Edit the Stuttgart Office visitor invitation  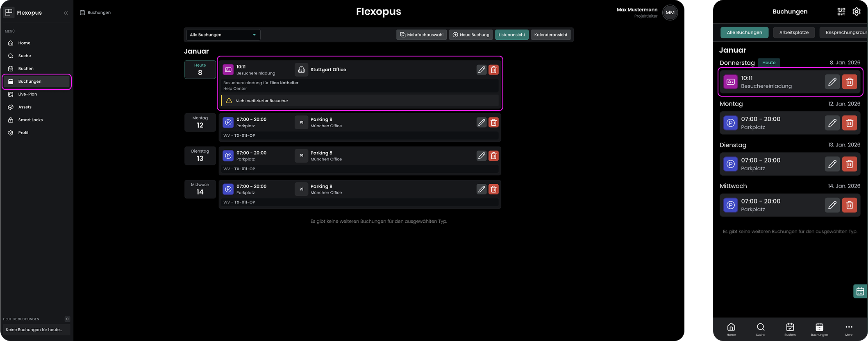click(x=481, y=70)
